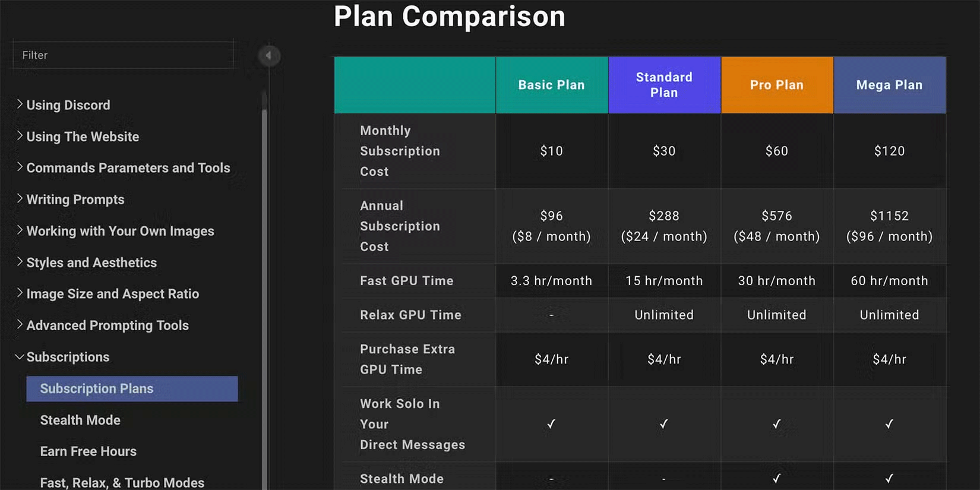Image resolution: width=980 pixels, height=490 pixels.
Task: Expand the Using The Website chevron
Action: click(20, 136)
